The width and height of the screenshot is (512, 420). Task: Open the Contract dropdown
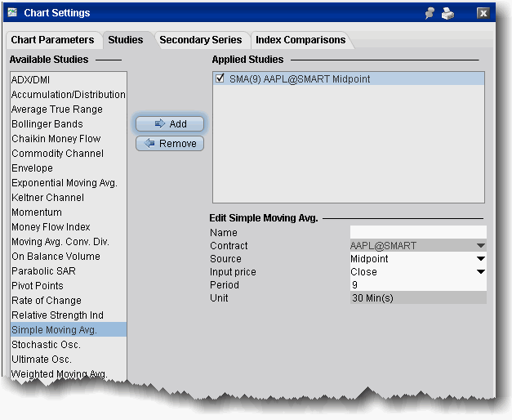(480, 246)
